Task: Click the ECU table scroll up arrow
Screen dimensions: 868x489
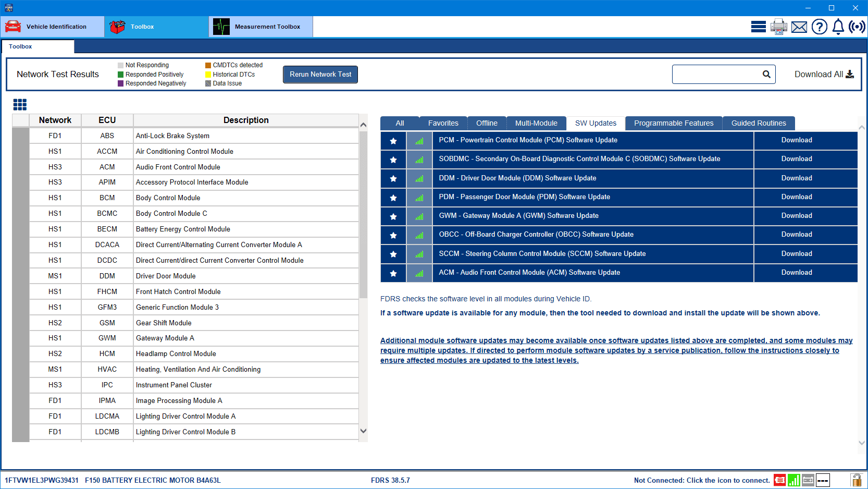Action: tap(363, 125)
